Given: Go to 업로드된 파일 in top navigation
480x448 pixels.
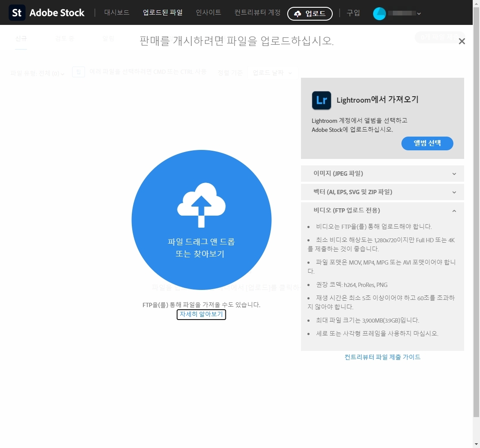Looking at the screenshot, I should coord(163,12).
